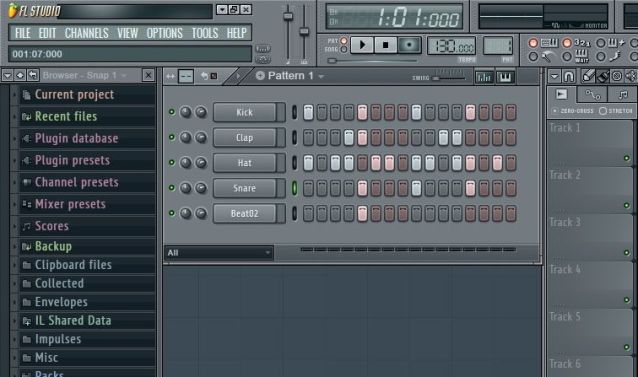Image resolution: width=638 pixels, height=377 pixels.
Task: Close the Browser panel
Action: point(148,75)
